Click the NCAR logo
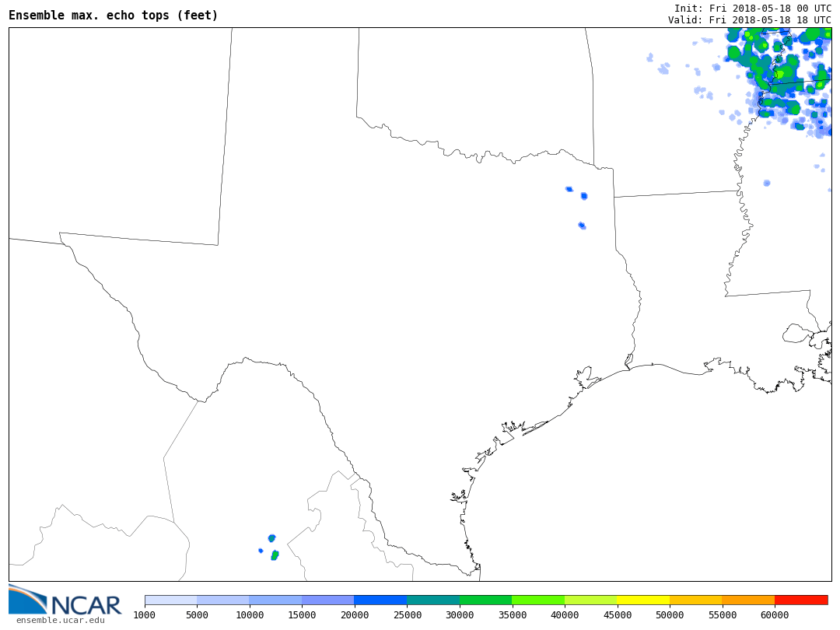This screenshot has width=840, height=630. pyautogui.click(x=65, y=600)
